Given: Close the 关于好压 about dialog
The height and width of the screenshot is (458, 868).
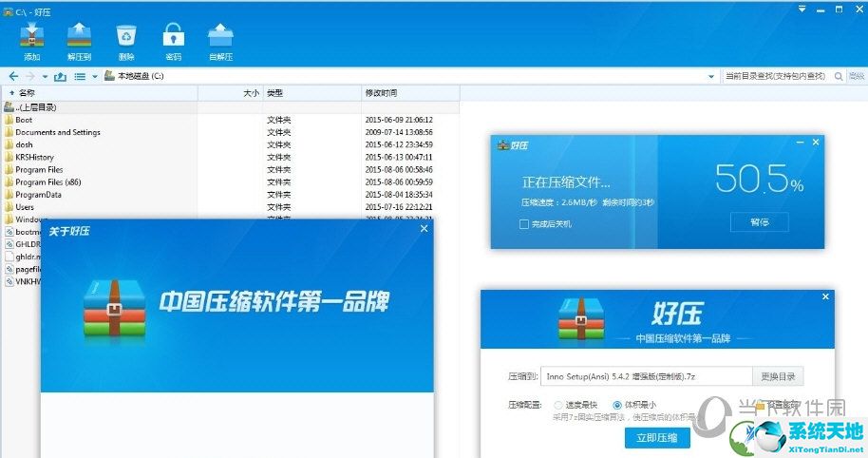Looking at the screenshot, I should (425, 228).
